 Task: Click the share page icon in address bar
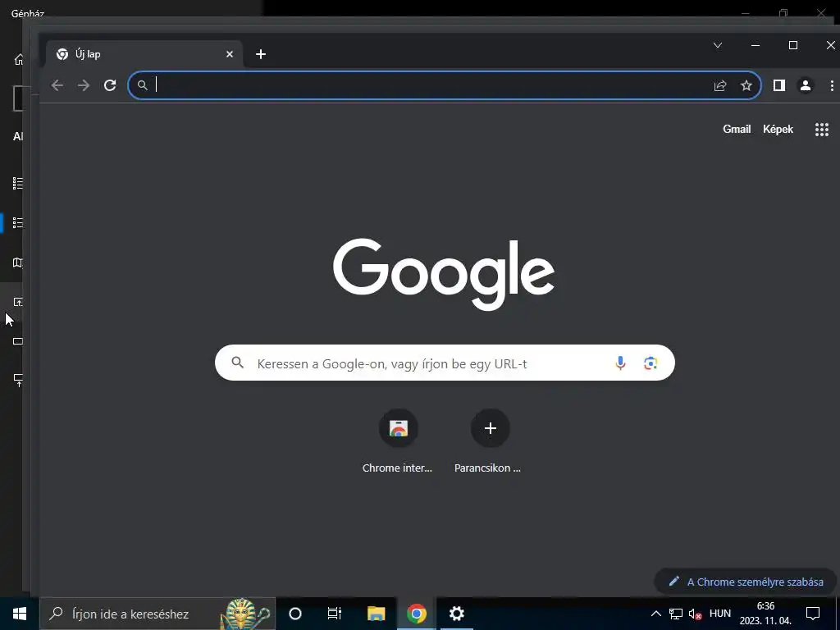click(x=720, y=85)
